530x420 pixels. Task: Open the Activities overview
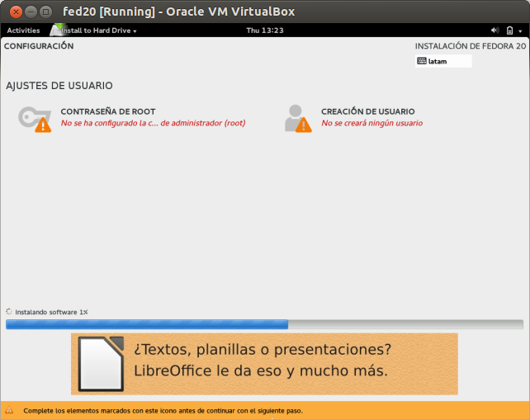point(23,31)
